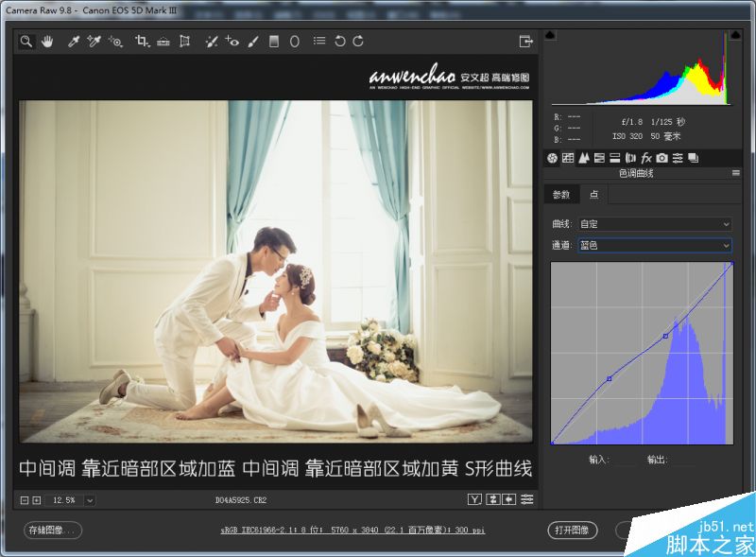This screenshot has width=756, height=557.
Task: Select the Hand tool
Action: coord(47,42)
